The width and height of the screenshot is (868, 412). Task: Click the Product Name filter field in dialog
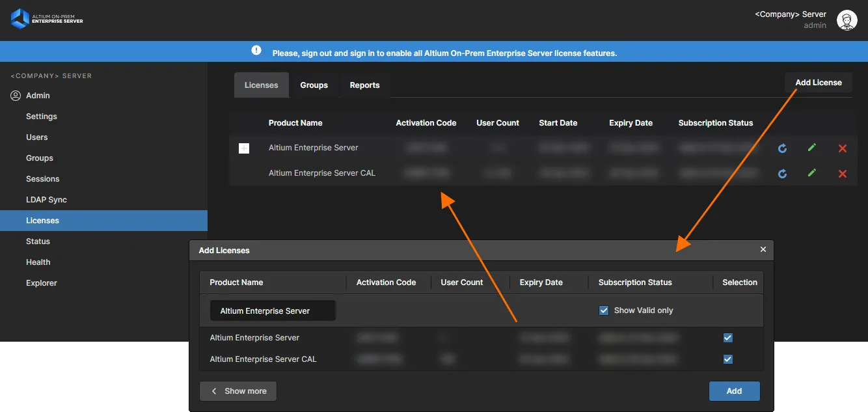pyautogui.click(x=273, y=311)
